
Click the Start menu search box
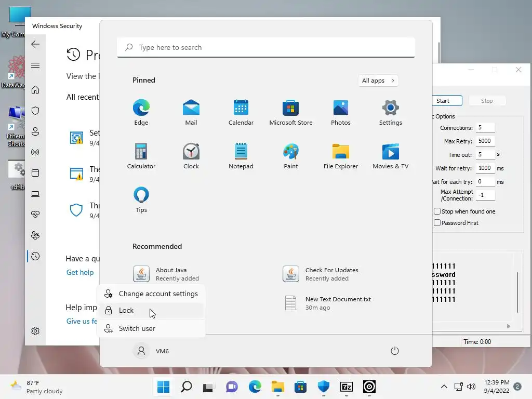[266, 47]
